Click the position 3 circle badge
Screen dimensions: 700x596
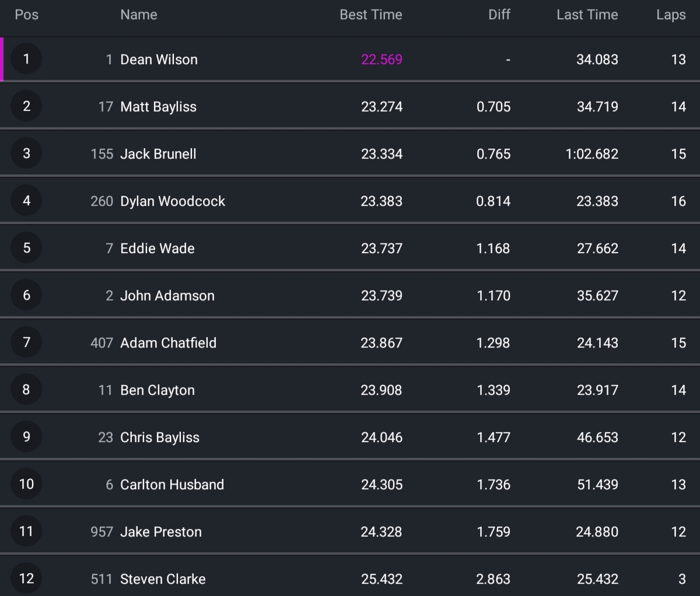(26, 153)
